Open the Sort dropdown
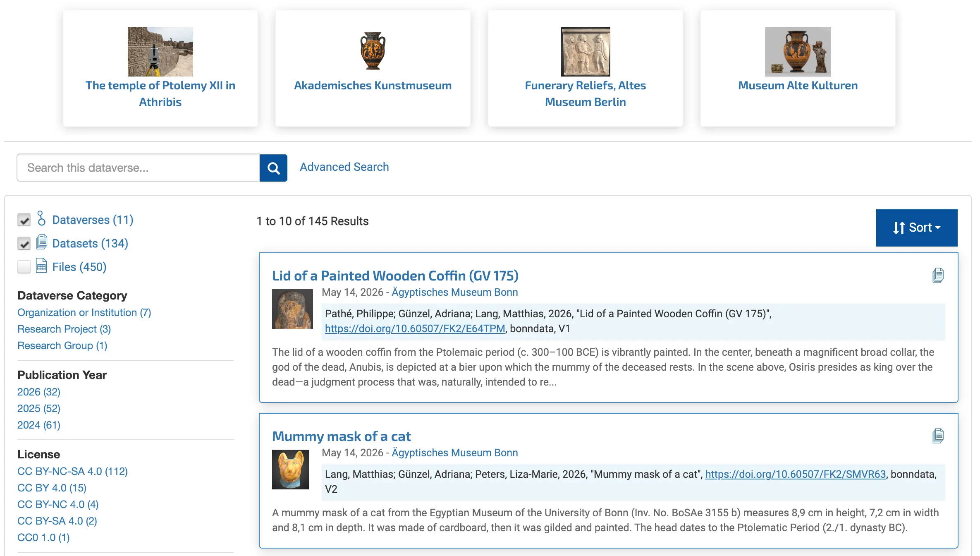The width and height of the screenshot is (980, 556). point(917,228)
